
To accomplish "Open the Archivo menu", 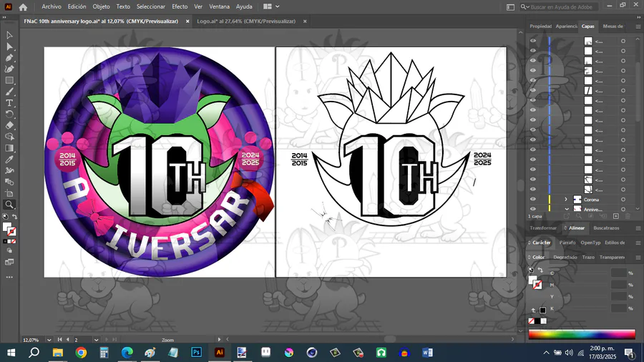I will 52,6.
